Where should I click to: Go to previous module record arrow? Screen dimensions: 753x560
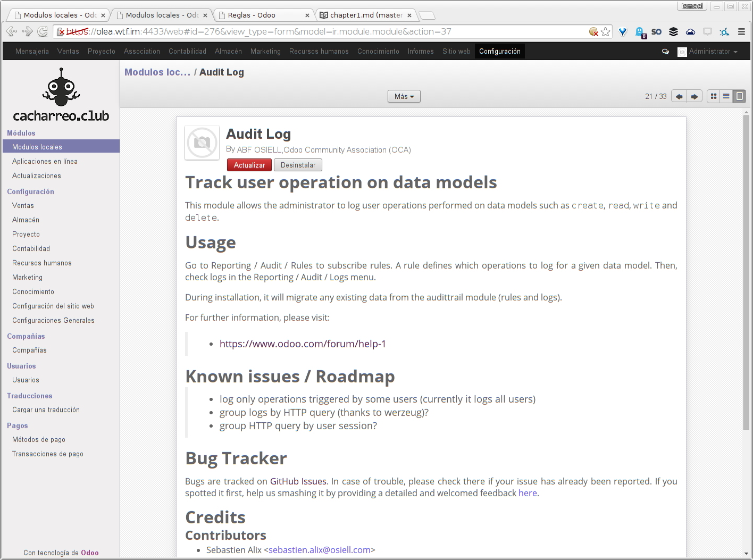point(679,96)
